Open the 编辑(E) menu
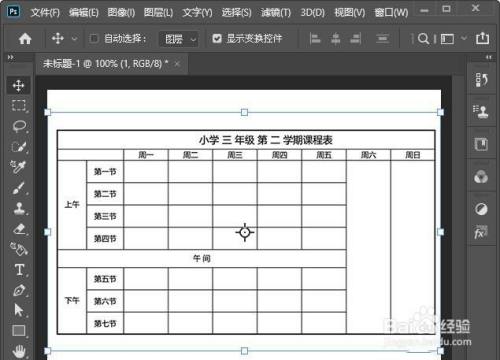 [84, 13]
